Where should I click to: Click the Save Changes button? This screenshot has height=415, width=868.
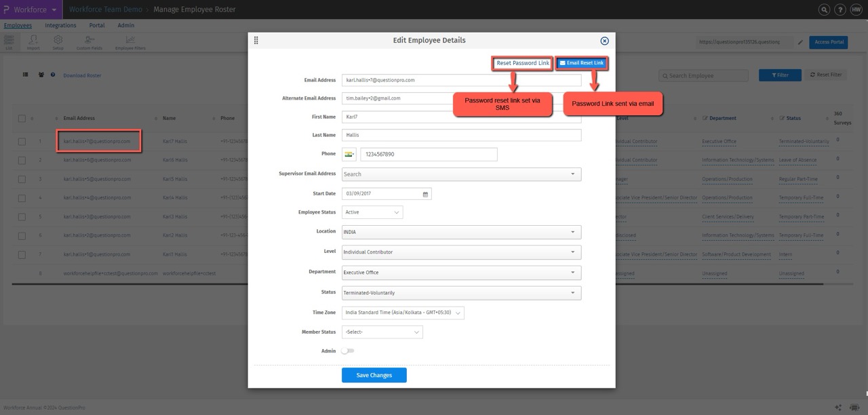[x=374, y=374]
